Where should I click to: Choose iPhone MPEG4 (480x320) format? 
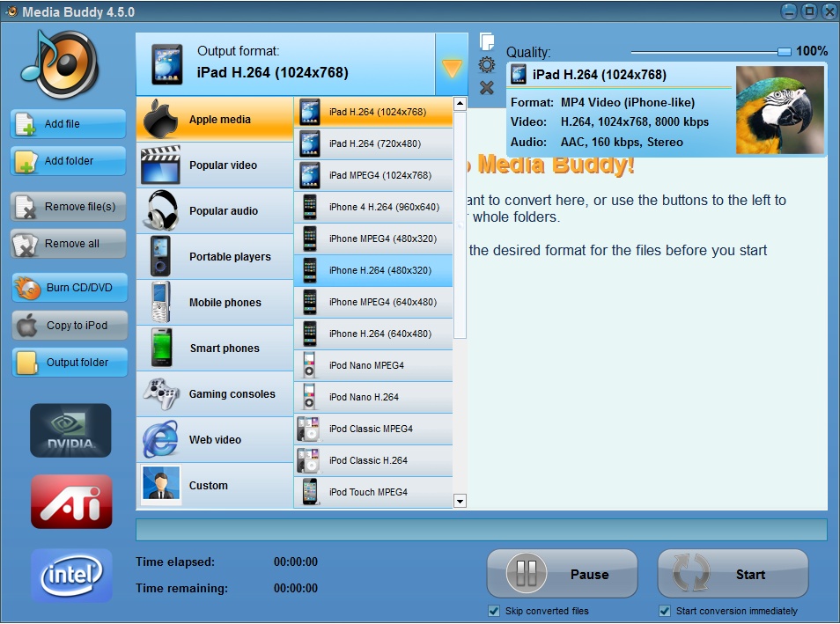pos(373,239)
